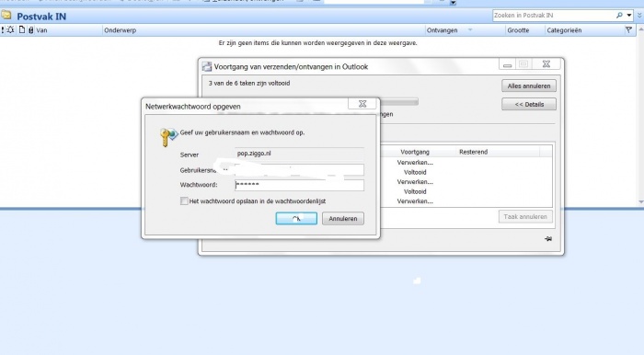Viewport: 644px width, 355px height.
Task: Expand the query builder double chevron
Action: click(x=639, y=16)
